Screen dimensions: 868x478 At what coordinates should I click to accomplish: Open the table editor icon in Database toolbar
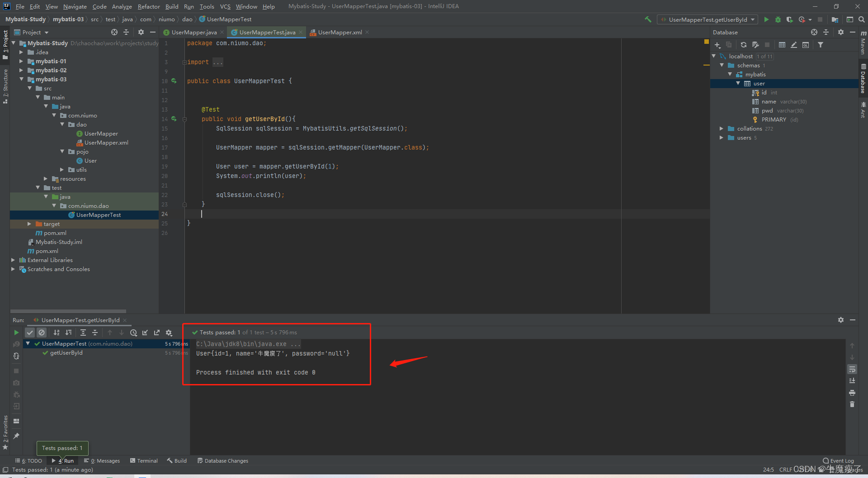(782, 45)
